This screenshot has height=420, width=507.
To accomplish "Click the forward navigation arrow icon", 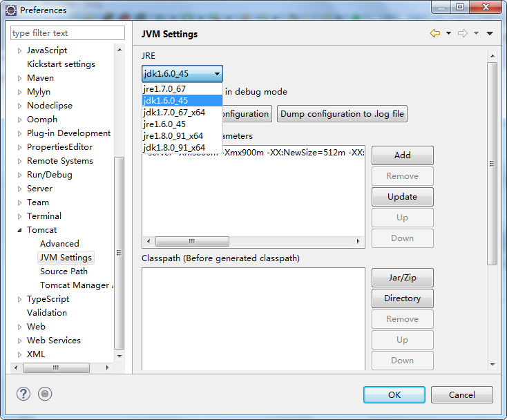I will click(x=463, y=33).
